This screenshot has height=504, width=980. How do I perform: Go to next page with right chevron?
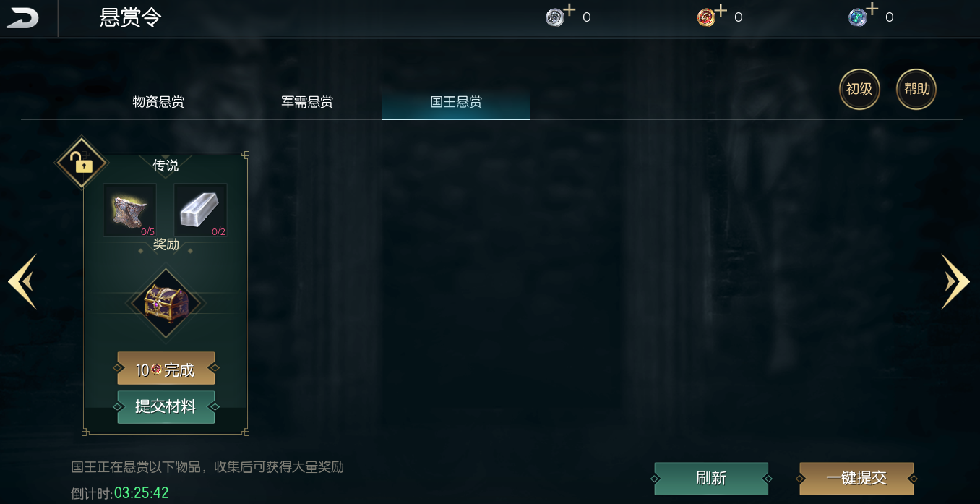pos(955,282)
